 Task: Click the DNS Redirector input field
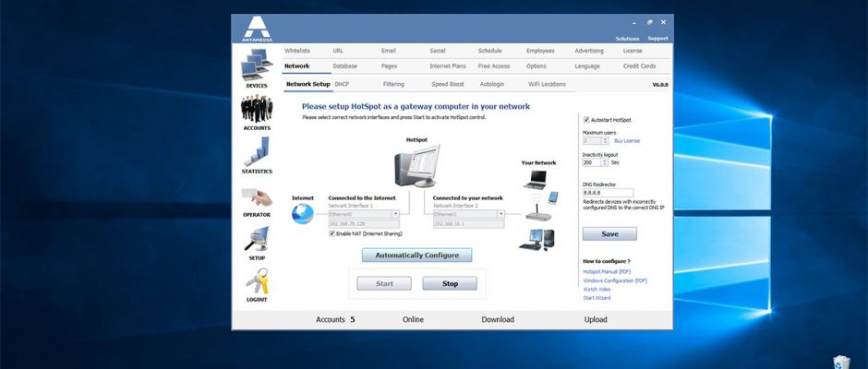[x=608, y=193]
